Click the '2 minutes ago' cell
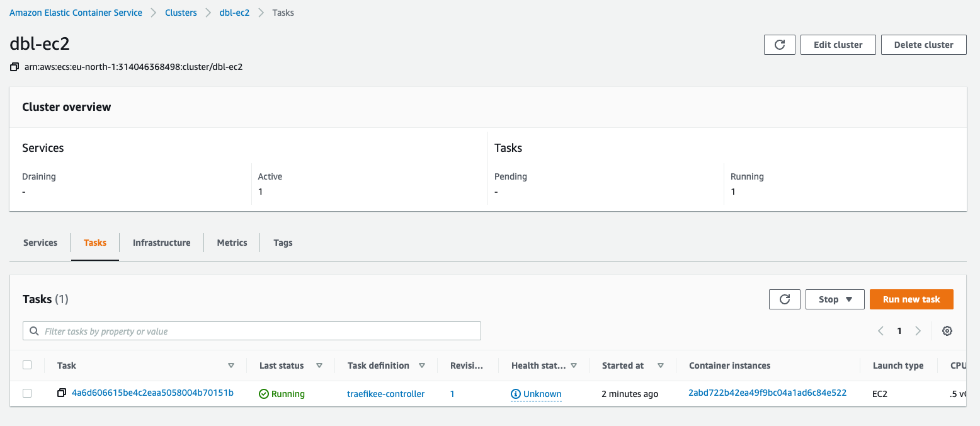The width and height of the screenshot is (980, 426). coord(630,394)
